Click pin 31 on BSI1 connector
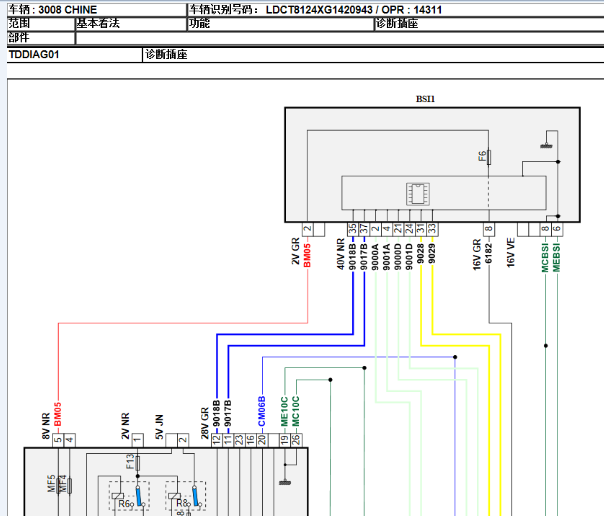The height and width of the screenshot is (516, 604). click(x=421, y=230)
